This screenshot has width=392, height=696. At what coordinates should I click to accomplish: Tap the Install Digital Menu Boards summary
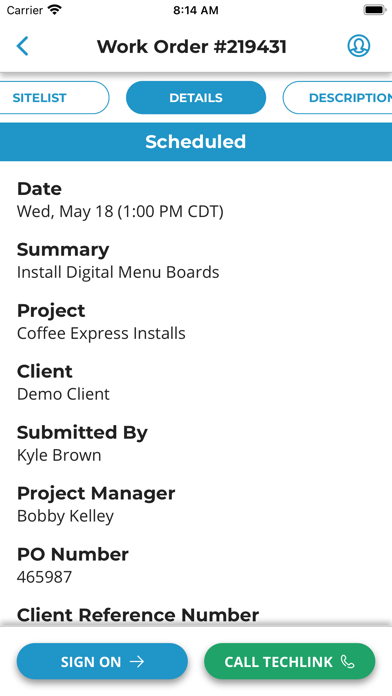118,272
